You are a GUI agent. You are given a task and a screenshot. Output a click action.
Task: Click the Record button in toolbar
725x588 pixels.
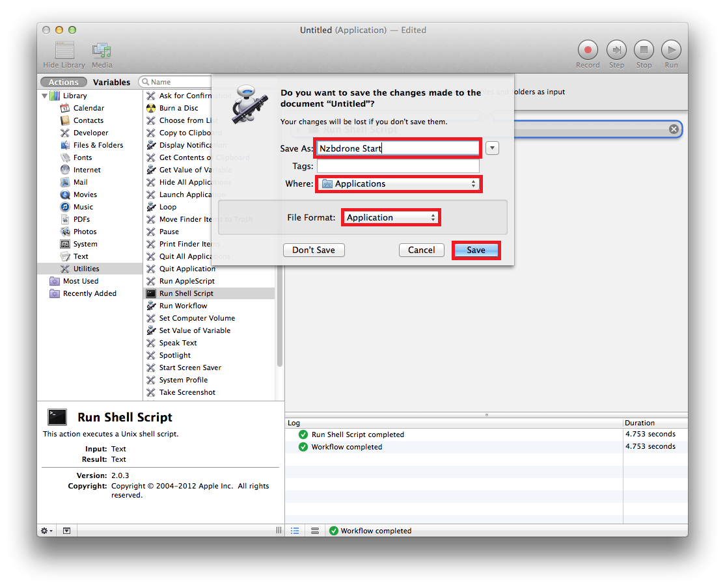tap(588, 50)
